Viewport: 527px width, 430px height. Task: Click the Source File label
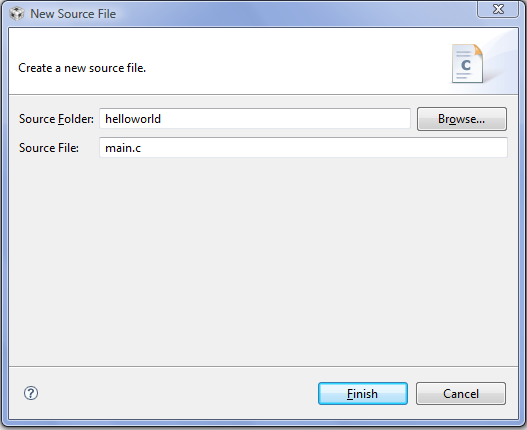click(49, 148)
